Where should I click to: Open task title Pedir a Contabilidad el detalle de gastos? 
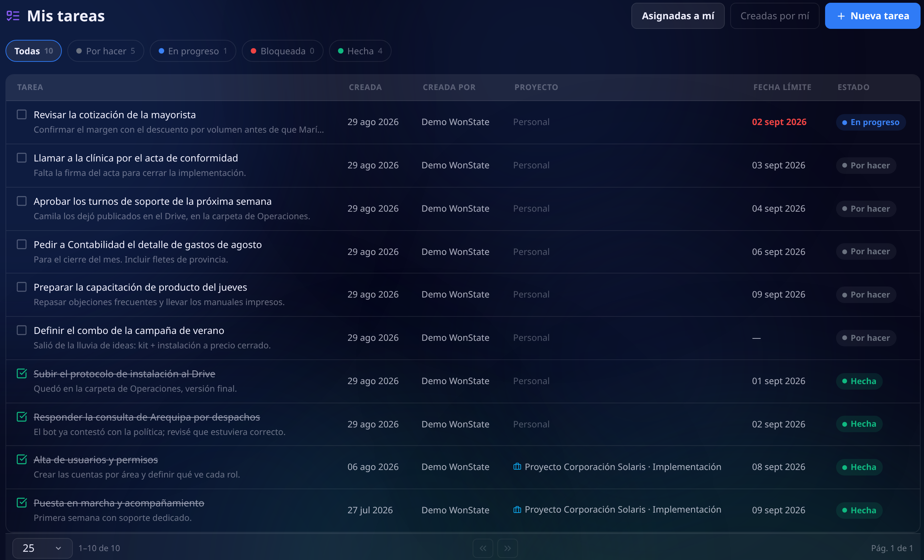click(148, 245)
